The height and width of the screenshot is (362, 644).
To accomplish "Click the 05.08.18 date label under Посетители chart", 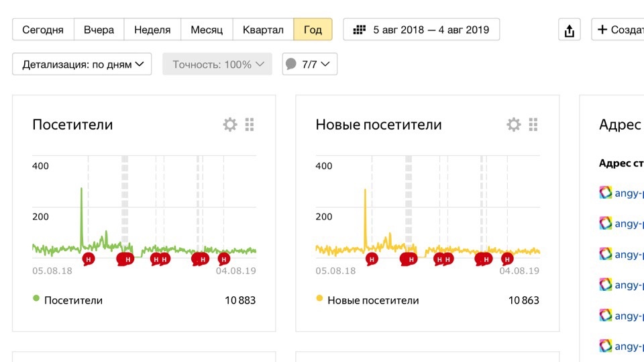I will [x=52, y=271].
